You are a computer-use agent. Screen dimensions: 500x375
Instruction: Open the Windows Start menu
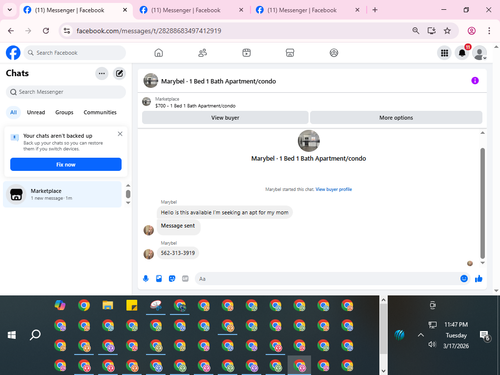[12, 335]
